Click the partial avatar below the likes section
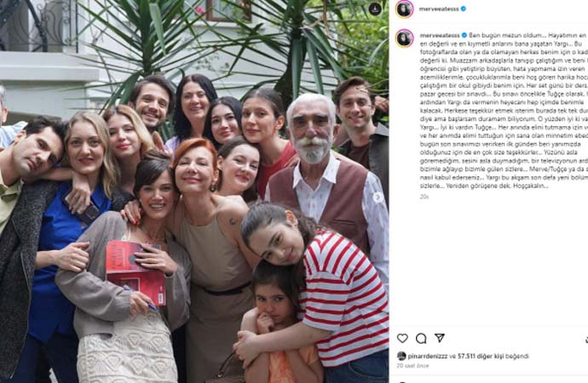Screen dimensions: 588x383 coord(404,382)
